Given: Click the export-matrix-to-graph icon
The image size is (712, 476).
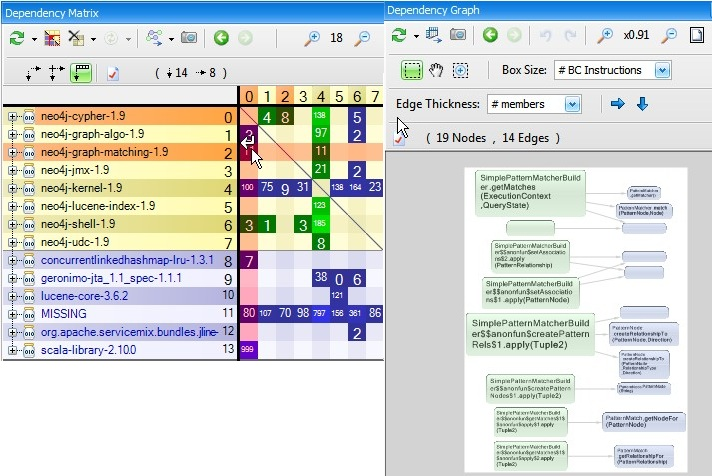Looking at the screenshot, I should (154, 38).
